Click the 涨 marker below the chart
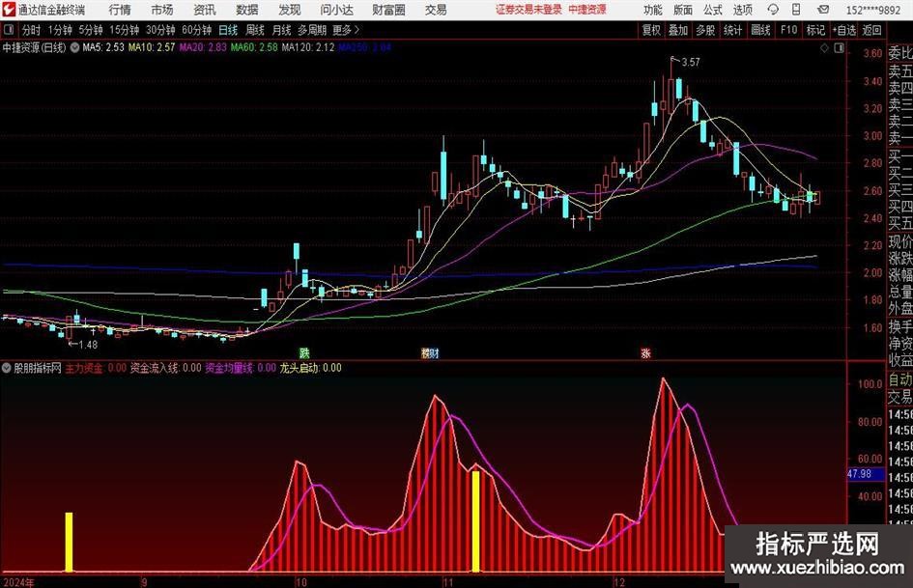913x588 pixels. 645,353
